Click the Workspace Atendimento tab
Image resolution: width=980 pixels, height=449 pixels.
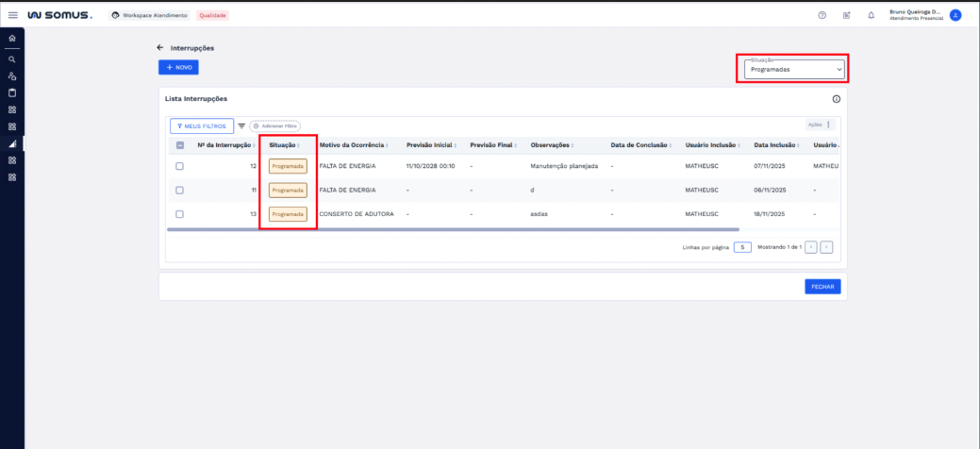pyautogui.click(x=149, y=15)
